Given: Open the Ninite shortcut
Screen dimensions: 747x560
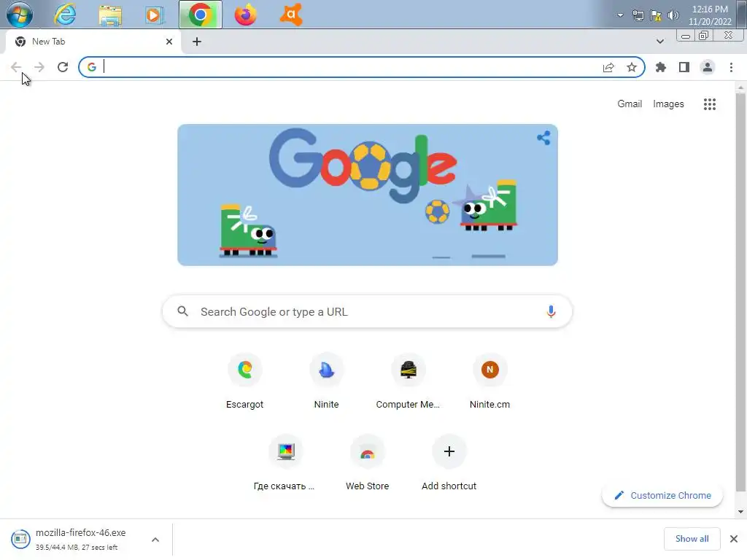Looking at the screenshot, I should tap(326, 381).
